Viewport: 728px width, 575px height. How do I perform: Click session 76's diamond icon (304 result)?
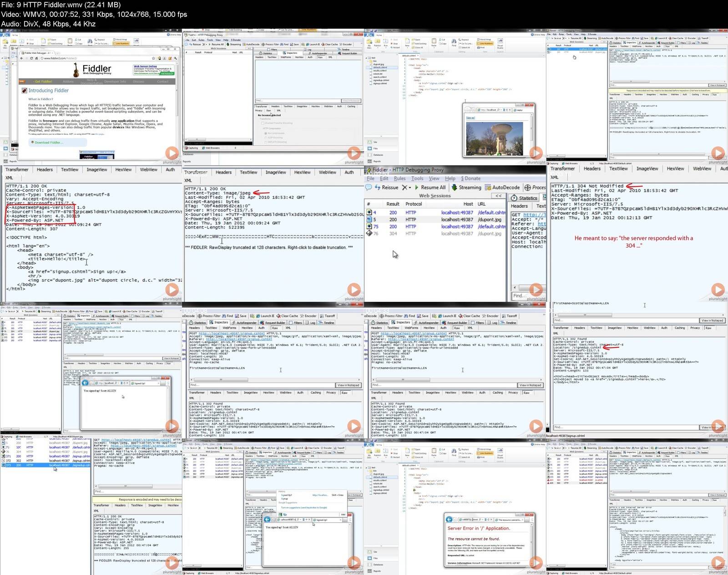click(369, 233)
